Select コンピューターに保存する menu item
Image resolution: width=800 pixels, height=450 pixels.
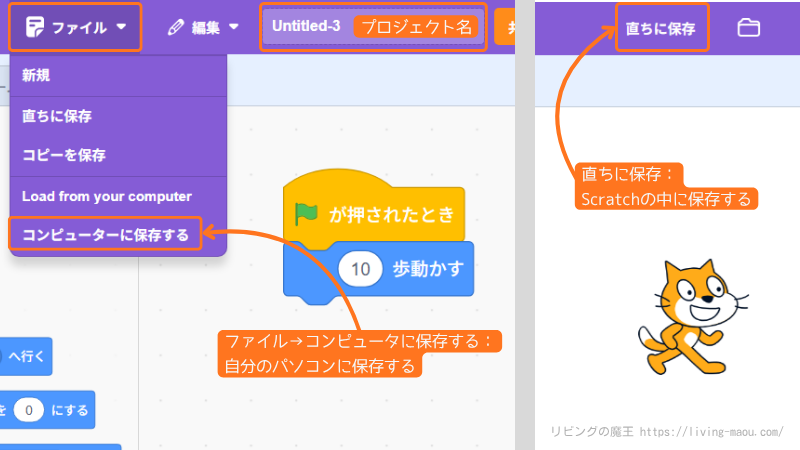[105, 235]
